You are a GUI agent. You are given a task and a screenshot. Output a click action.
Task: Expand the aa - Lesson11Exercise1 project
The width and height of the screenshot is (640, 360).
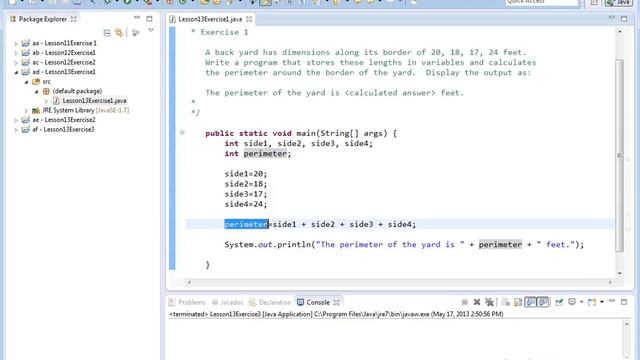point(16,43)
